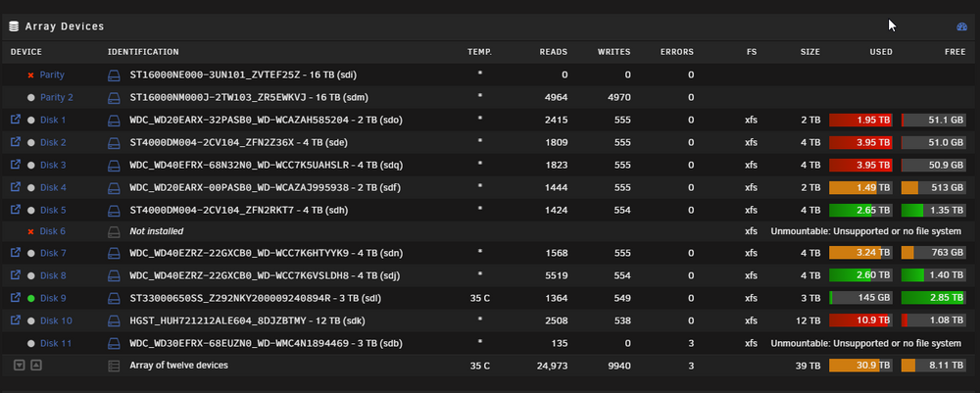Click the IDENTIFICATION column header
This screenshot has height=393, width=980.
click(x=143, y=52)
